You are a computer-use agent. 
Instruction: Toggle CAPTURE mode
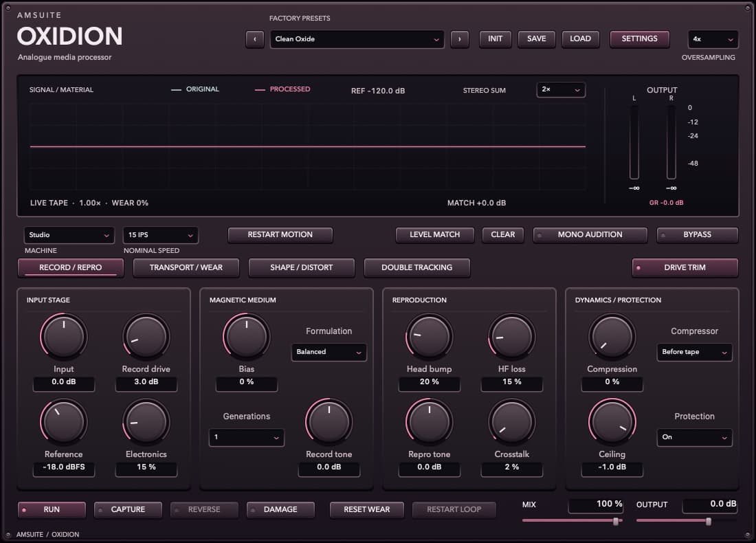(128, 510)
